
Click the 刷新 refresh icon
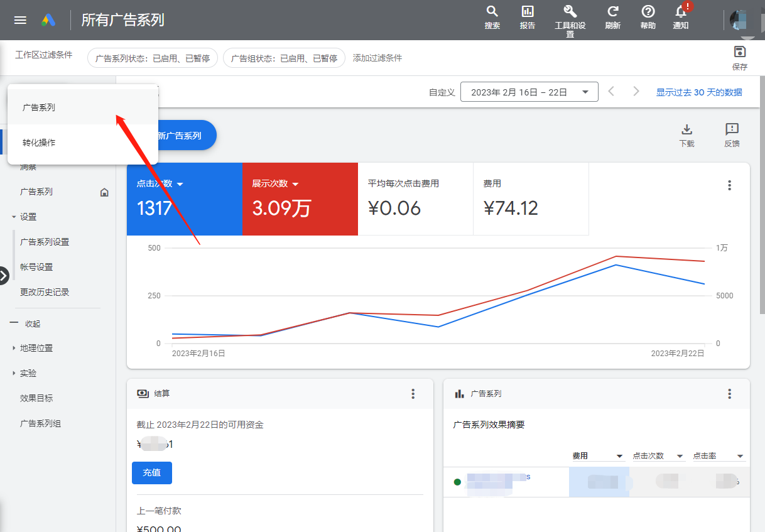coord(613,18)
